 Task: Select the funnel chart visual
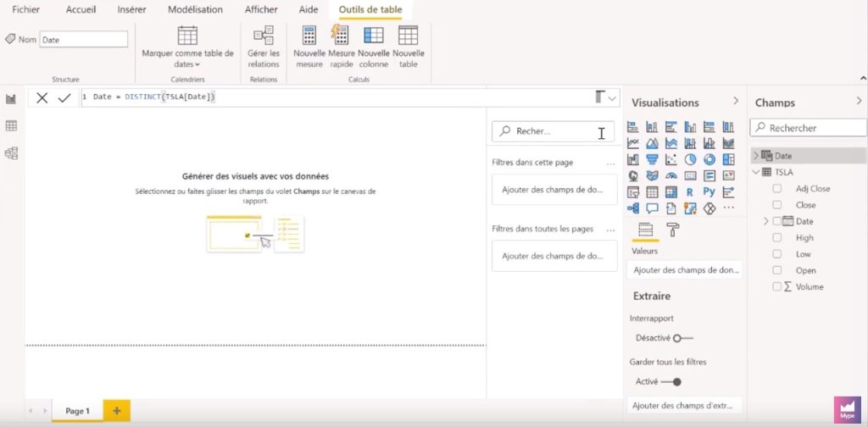[652, 160]
